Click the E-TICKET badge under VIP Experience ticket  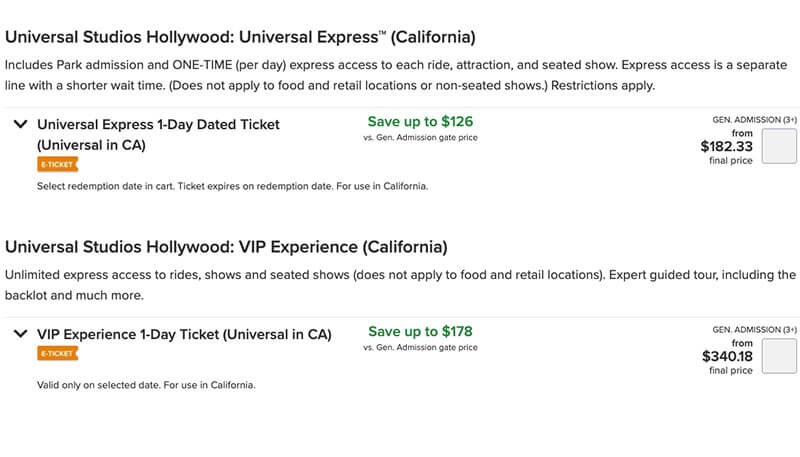57,353
